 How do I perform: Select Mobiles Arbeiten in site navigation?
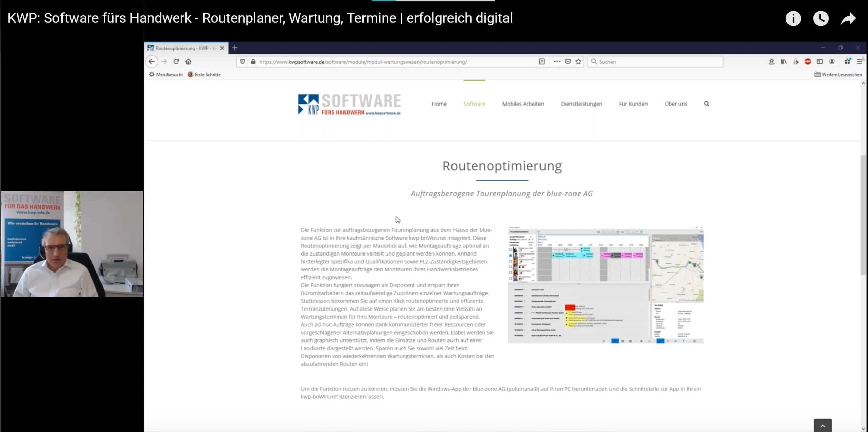(523, 104)
